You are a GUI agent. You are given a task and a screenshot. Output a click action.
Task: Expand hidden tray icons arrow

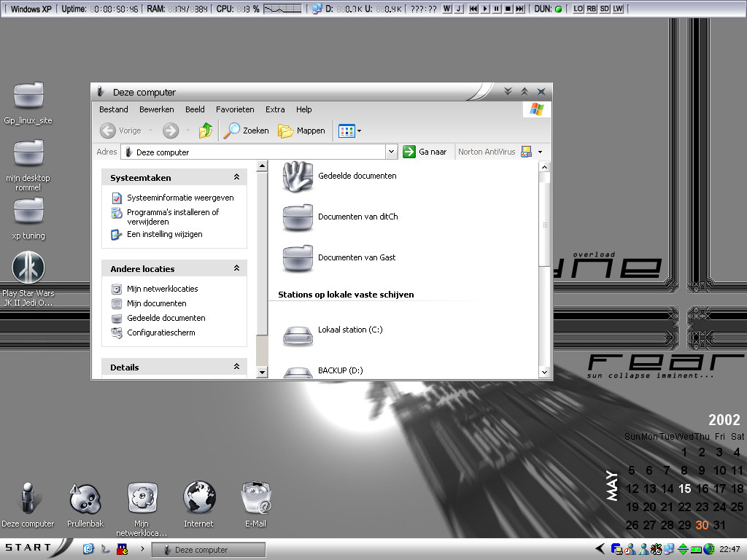(x=600, y=549)
